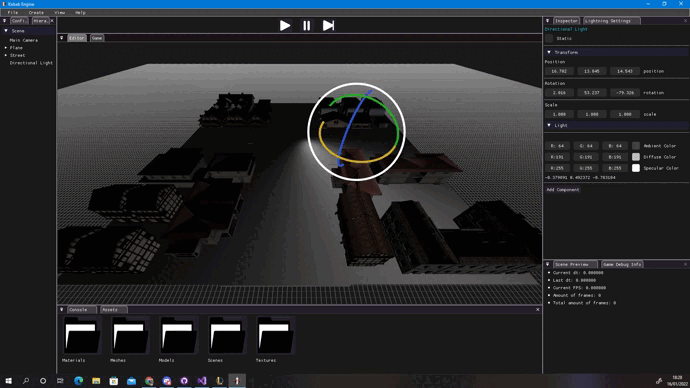Switch to the Game Debug Info tab
690x388 pixels.
point(622,264)
